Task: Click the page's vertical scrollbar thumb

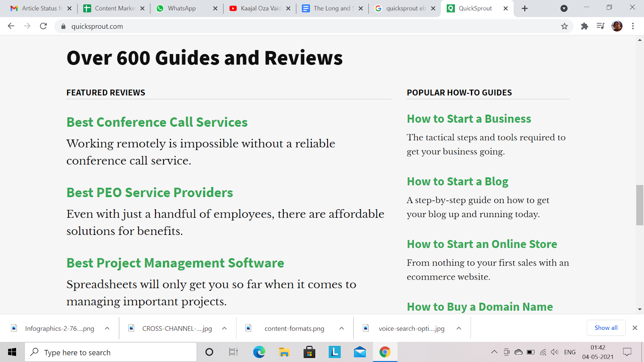Action: click(x=640, y=205)
